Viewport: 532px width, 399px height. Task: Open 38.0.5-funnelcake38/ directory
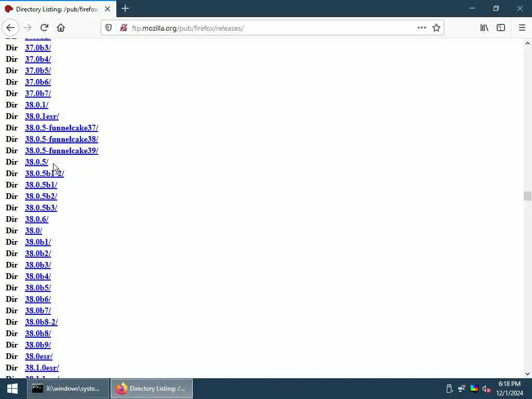[x=62, y=139]
